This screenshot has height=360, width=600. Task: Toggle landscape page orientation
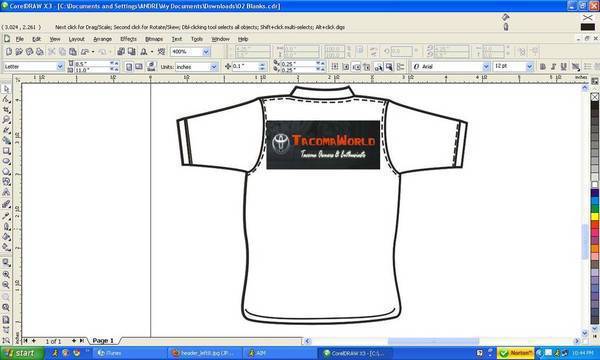pos(139,67)
